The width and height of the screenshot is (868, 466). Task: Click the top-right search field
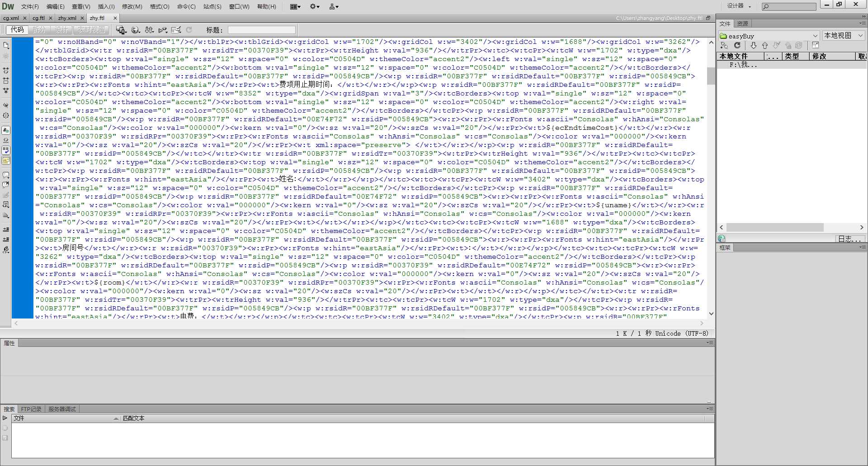click(788, 6)
